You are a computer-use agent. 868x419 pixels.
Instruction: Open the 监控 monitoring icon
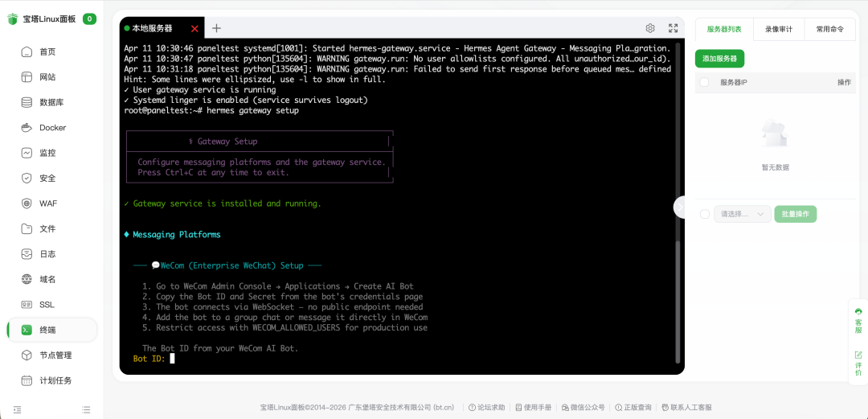point(27,153)
